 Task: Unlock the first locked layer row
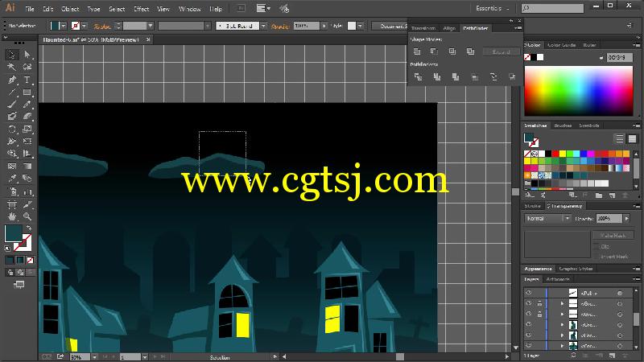tap(539, 303)
